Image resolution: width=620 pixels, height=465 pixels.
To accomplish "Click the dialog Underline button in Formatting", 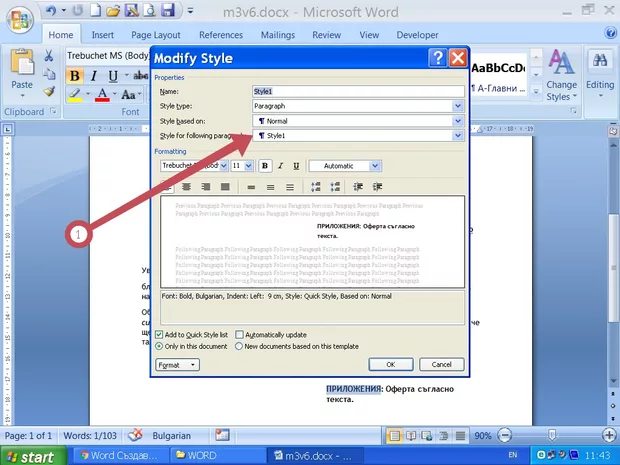I will point(296,166).
